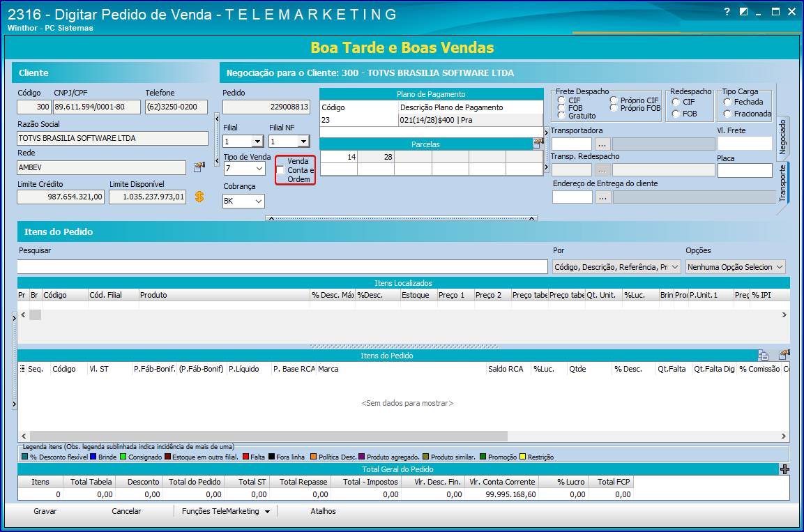Click the help question mark icon
Image resolution: width=804 pixels, height=532 pixels.
click(x=727, y=12)
